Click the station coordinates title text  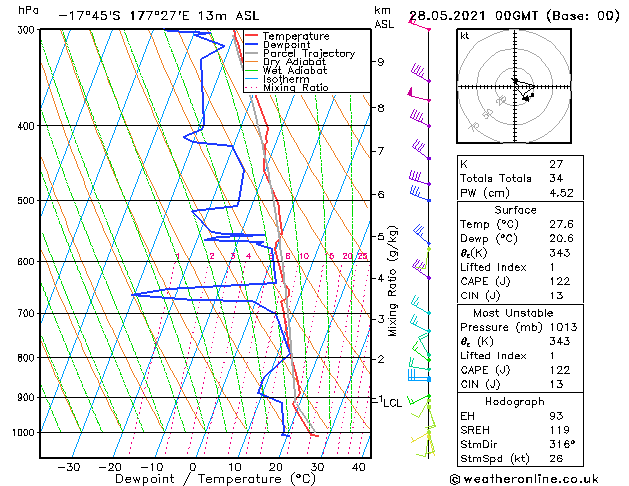tap(159, 16)
